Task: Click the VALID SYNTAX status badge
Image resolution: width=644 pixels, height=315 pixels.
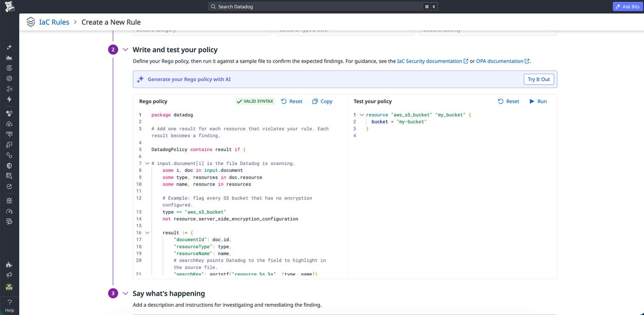Action: pyautogui.click(x=254, y=101)
